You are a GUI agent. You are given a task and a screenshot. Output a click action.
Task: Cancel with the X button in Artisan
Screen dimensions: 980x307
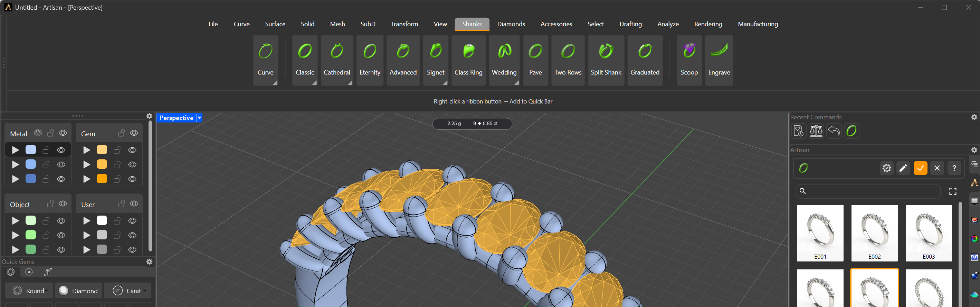[937, 168]
